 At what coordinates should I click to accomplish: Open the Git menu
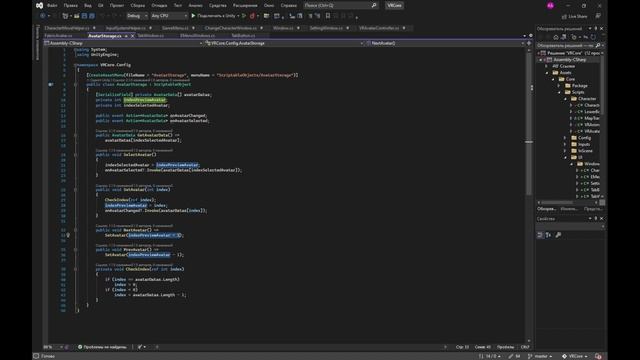(x=100, y=6)
